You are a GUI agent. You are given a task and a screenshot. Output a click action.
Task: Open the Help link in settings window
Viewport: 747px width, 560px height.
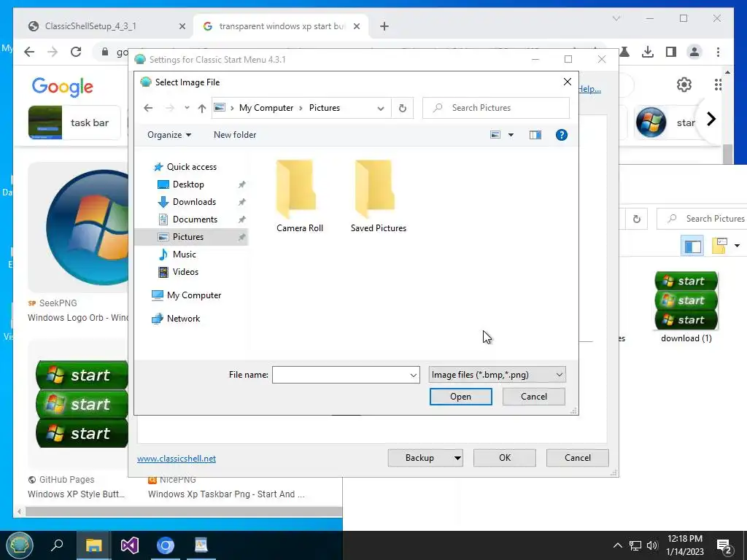[x=589, y=89]
